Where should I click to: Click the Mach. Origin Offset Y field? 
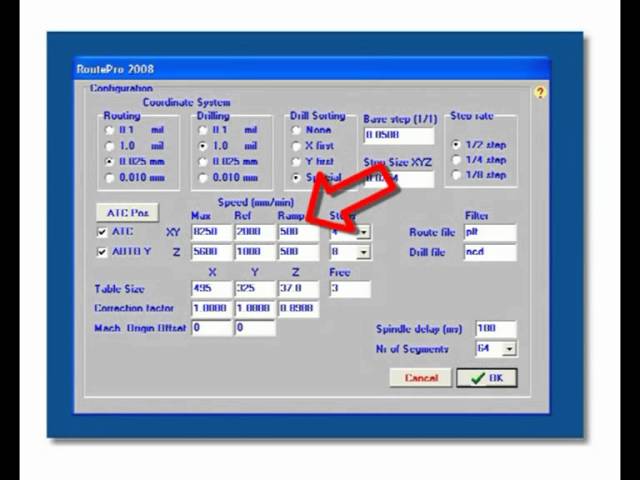tap(255, 328)
